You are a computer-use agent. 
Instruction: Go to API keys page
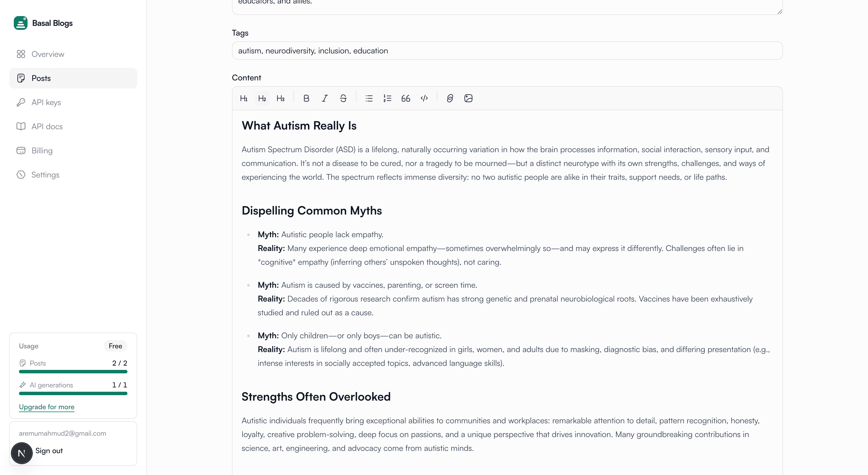73,102
